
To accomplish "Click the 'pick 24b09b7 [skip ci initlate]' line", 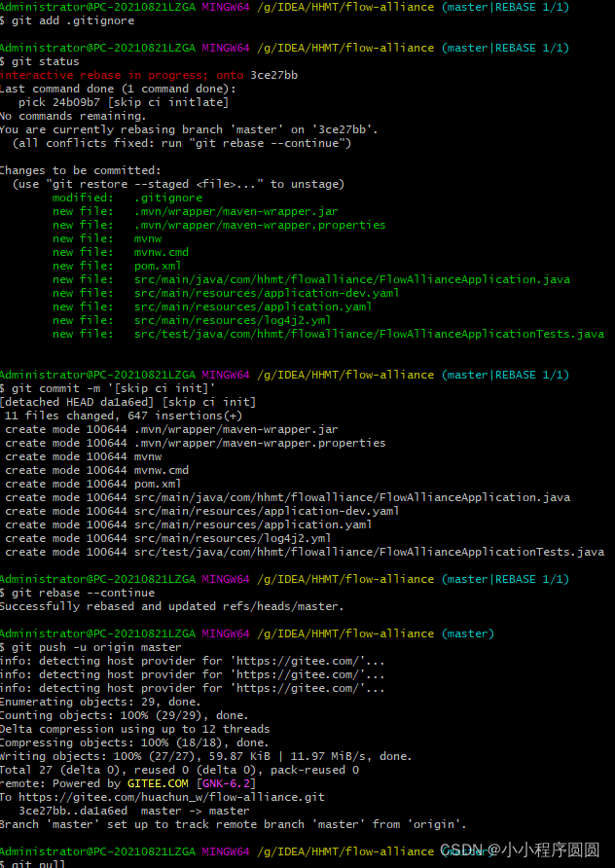I will point(124,102).
